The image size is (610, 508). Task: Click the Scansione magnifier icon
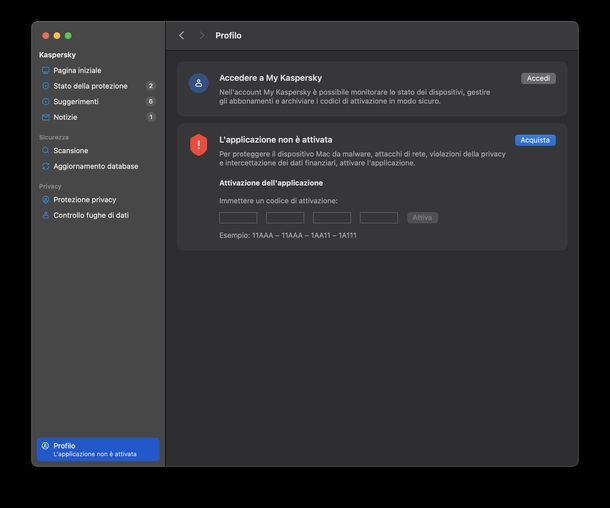click(x=46, y=151)
